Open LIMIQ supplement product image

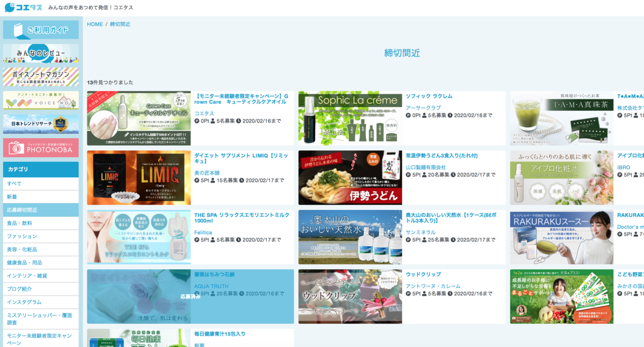138,178
